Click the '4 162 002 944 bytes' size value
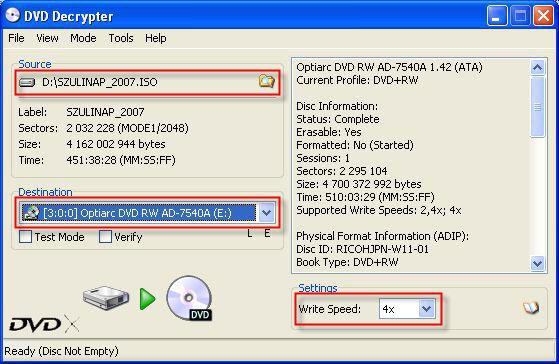This screenshot has height=364, width=559. pyautogui.click(x=116, y=144)
